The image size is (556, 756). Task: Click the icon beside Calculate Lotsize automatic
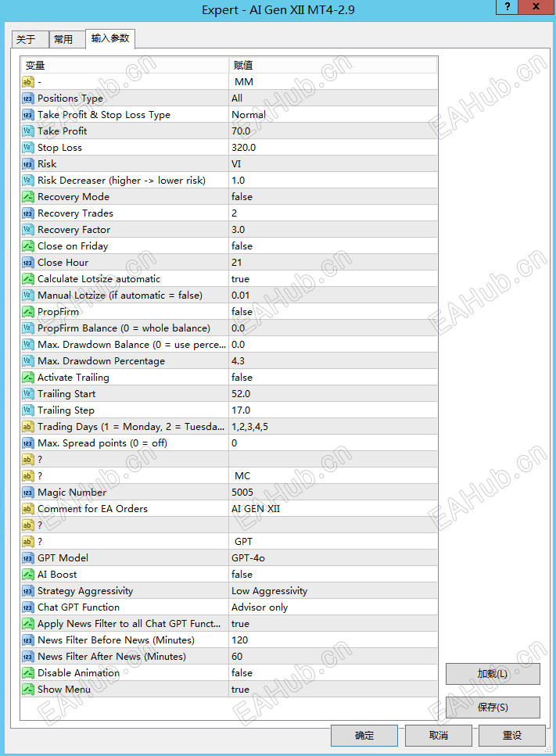tap(28, 278)
